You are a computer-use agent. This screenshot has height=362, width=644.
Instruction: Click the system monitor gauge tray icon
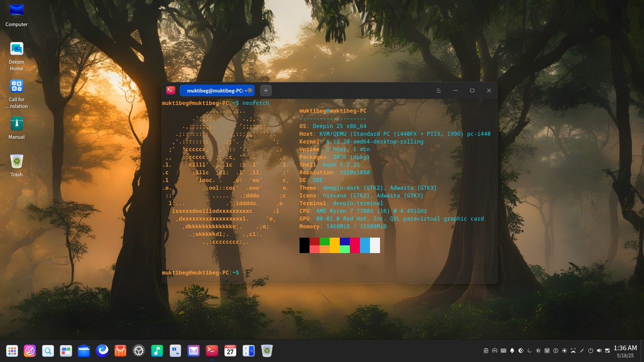[495, 351]
